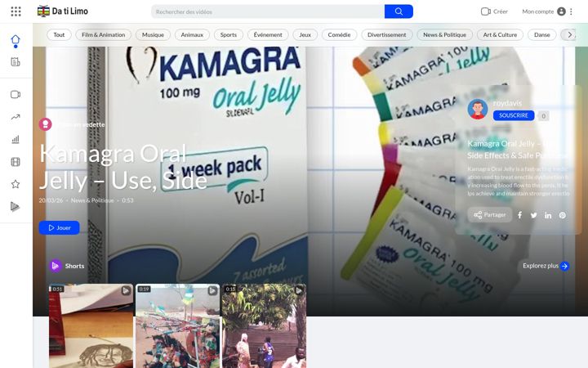The image size is (588, 368).
Task: Open the sidebar video camera icon
Action: [x=16, y=94]
